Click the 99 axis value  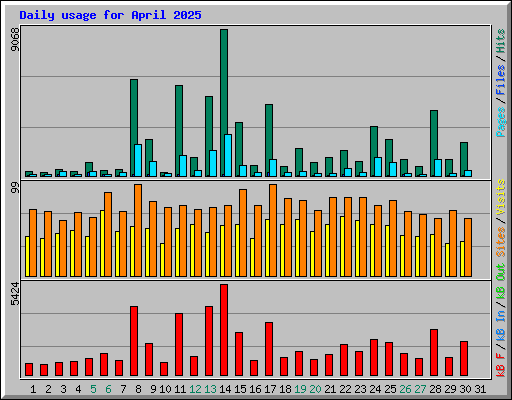(x=15, y=188)
